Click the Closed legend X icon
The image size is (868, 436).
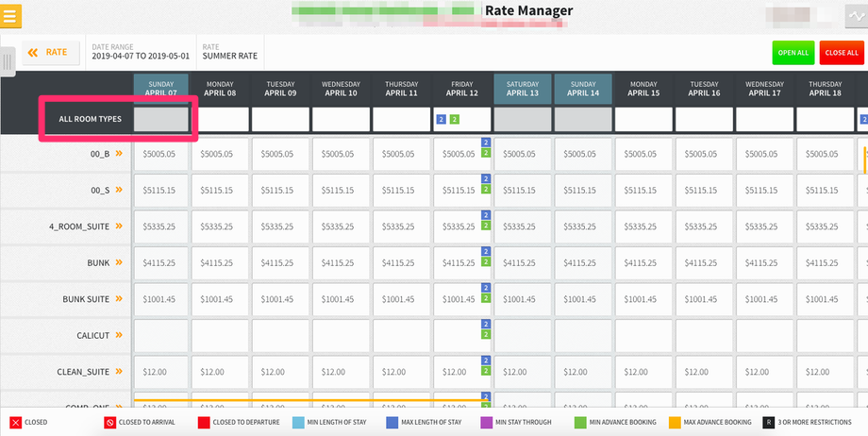pyautogui.click(x=15, y=423)
